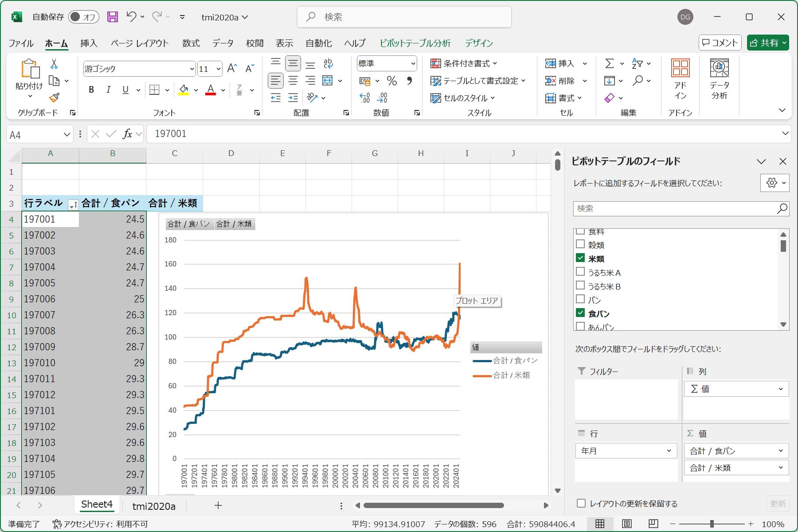Enable レイアウトの更新を保留する checkbox
The height and width of the screenshot is (532, 798).
pos(581,503)
